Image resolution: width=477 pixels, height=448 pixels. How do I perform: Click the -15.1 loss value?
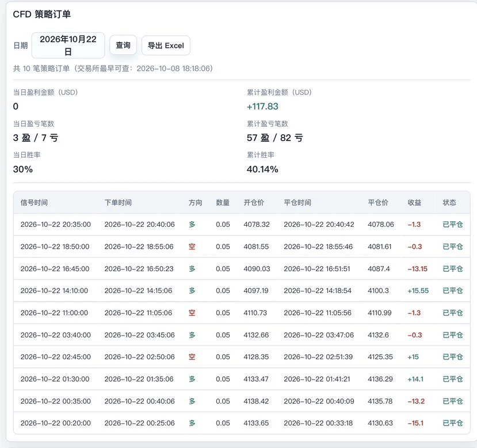pos(415,423)
